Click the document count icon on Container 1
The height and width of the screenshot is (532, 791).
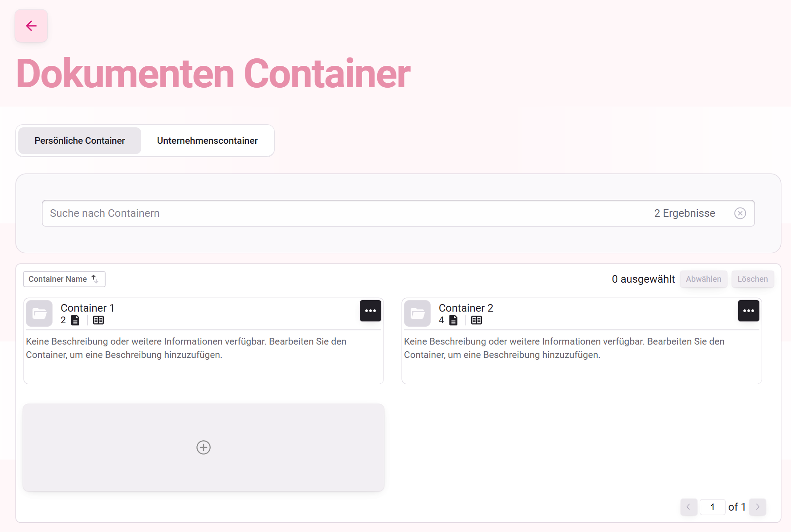click(x=75, y=320)
